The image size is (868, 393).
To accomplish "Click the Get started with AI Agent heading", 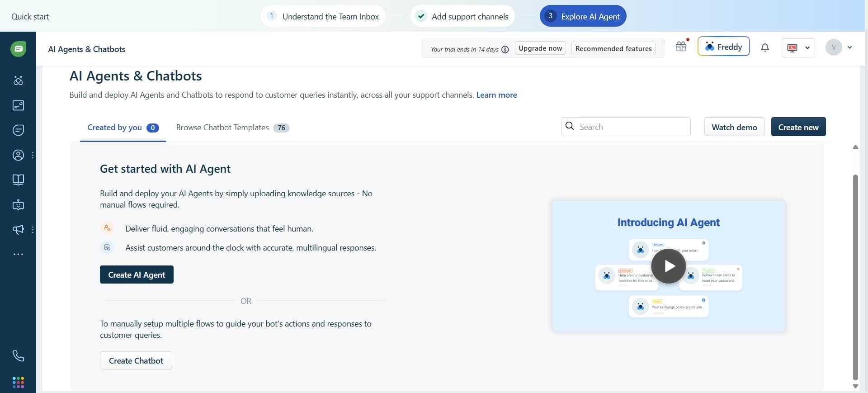I will 165,169.
